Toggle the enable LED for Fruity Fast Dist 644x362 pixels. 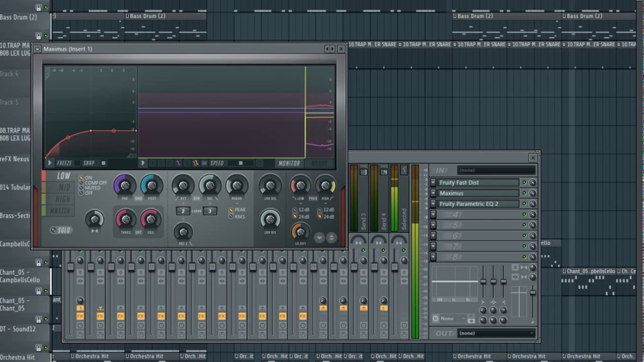(524, 183)
